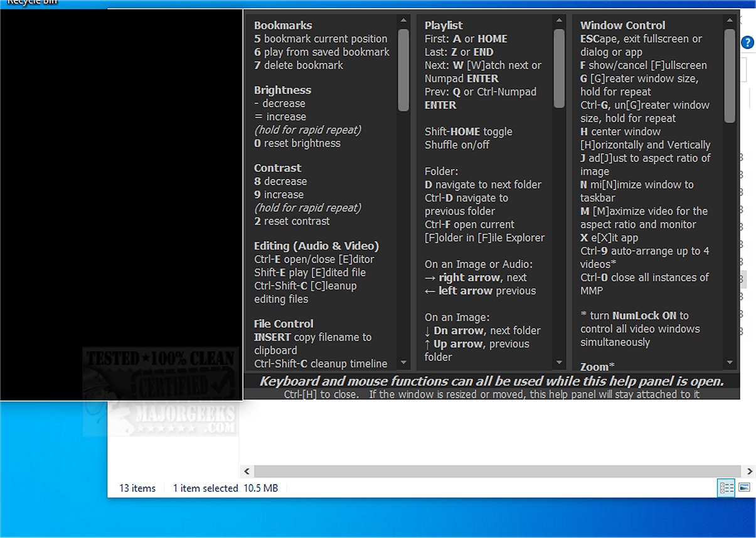Click the "Contrast" heading
Screen dimensions: 756x538
(277, 168)
